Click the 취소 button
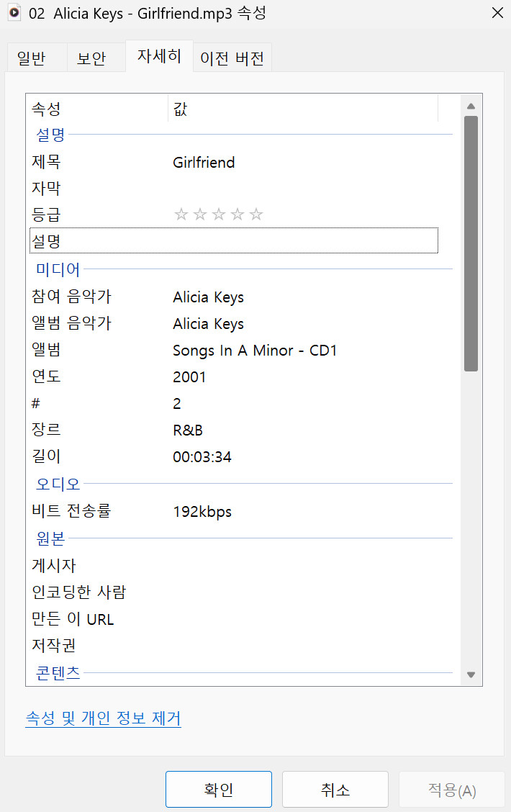Screen dimensions: 511x812 click(335, 790)
